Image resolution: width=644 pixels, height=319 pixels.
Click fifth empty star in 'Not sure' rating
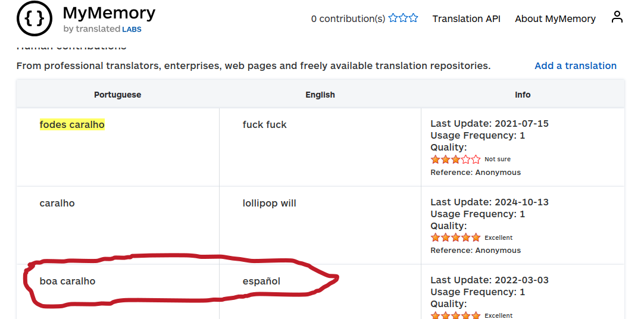(476, 159)
